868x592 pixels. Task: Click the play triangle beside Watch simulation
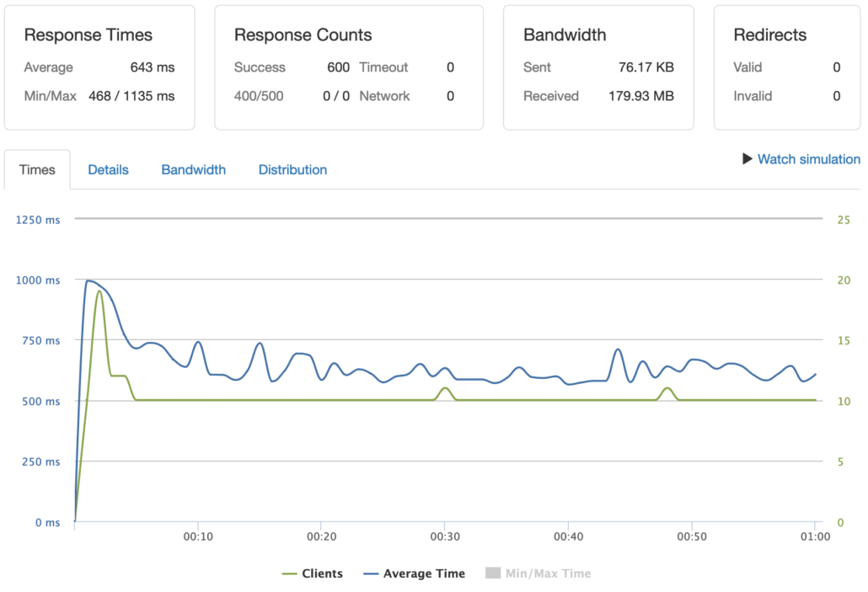click(x=747, y=158)
